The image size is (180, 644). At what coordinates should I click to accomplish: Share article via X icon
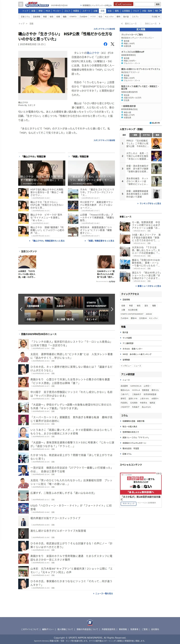(112, 44)
